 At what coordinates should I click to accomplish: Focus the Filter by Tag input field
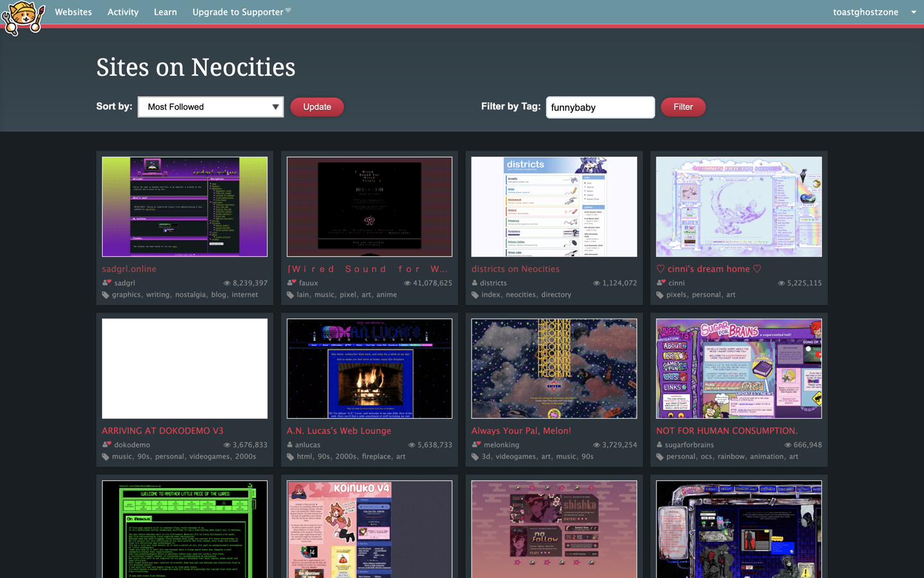pos(600,107)
